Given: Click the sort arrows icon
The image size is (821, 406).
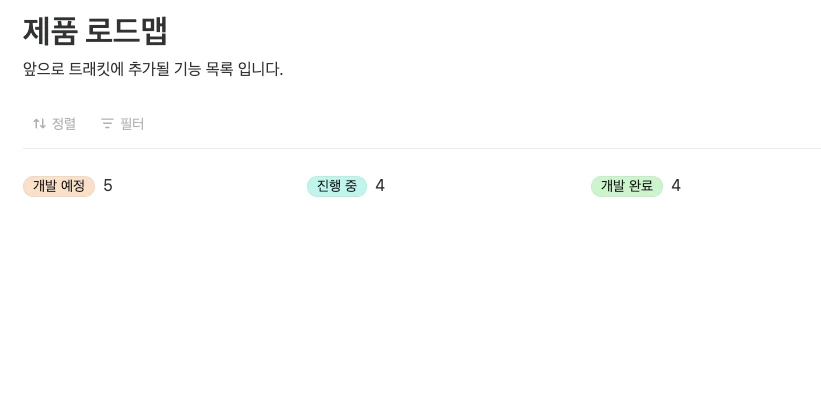Looking at the screenshot, I should pos(39,124).
